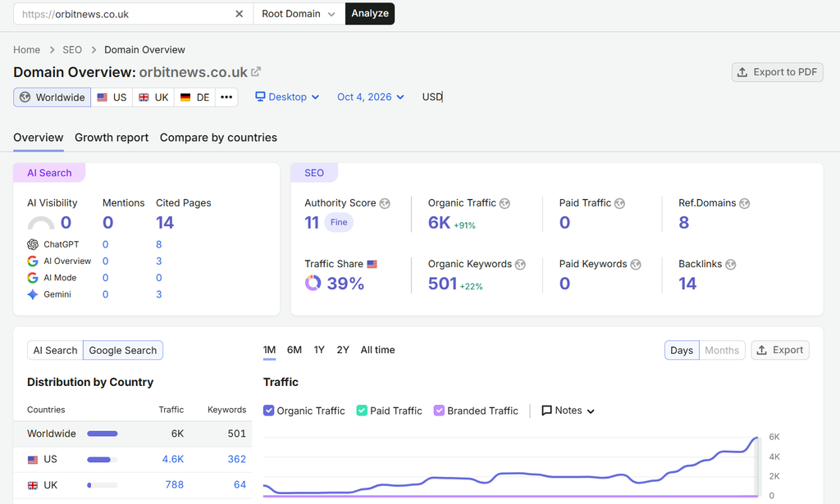The image size is (840, 504).
Task: Open the Compare by countries tab
Action: point(218,138)
